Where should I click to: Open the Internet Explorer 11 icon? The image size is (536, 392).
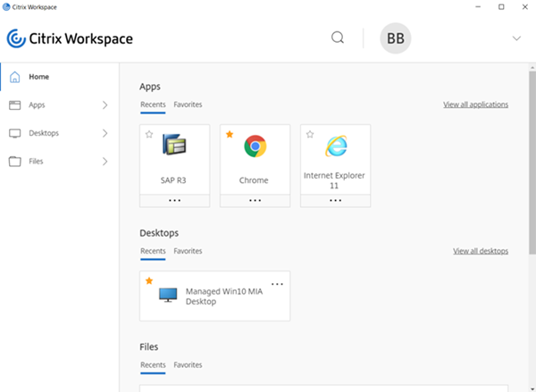(335, 146)
